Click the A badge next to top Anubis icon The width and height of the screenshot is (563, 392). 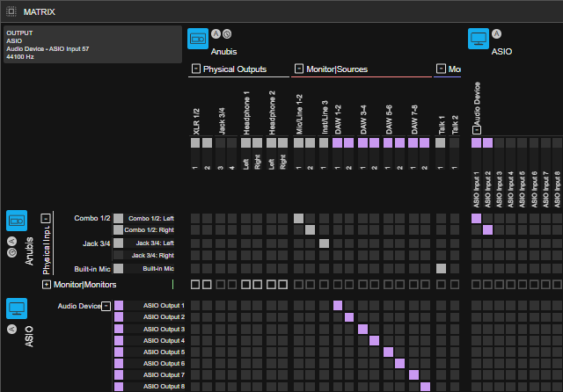216,34
